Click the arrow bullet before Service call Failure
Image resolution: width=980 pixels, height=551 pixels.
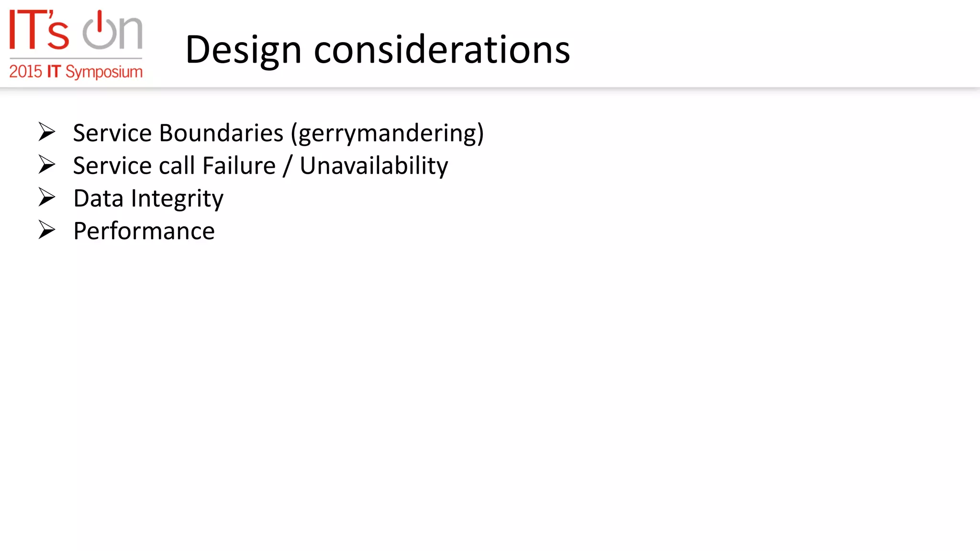[x=47, y=165]
